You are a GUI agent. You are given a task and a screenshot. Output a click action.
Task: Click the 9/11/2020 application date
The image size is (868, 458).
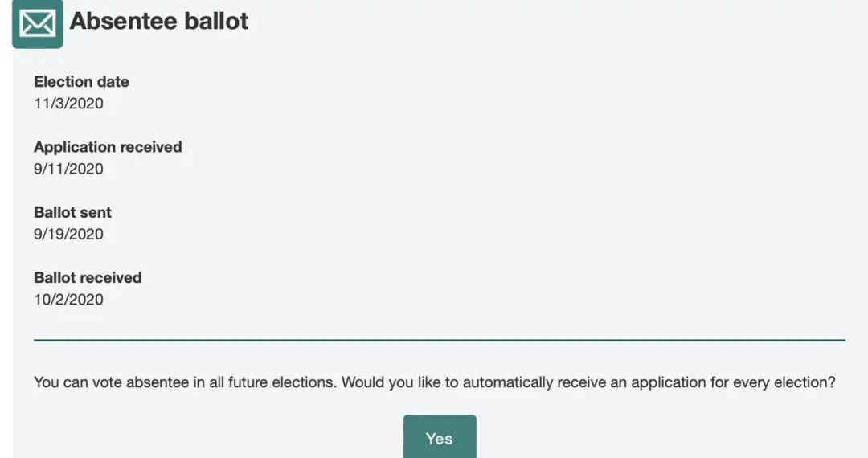[68, 169]
